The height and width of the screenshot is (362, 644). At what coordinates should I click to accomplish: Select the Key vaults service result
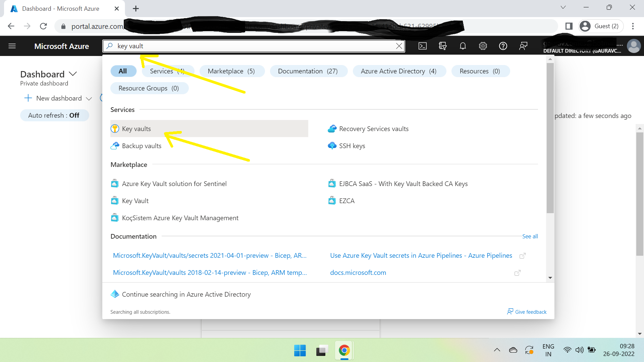click(209, 129)
